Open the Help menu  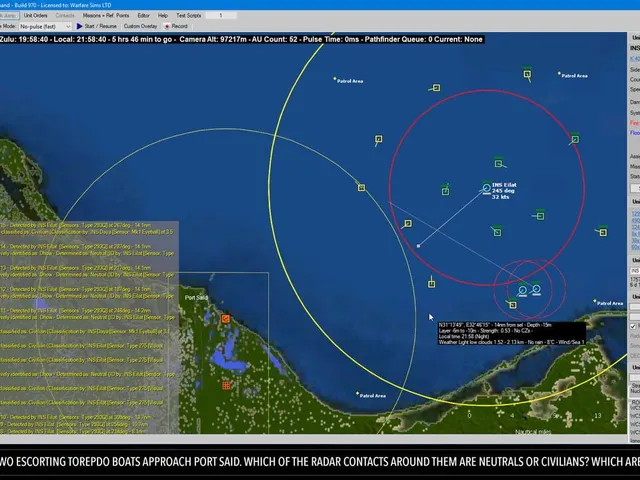[163, 16]
